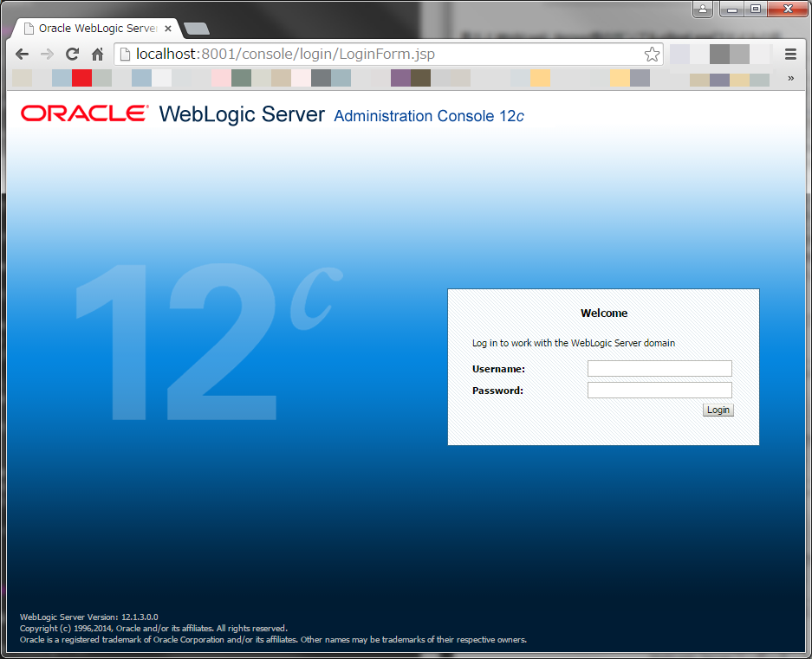Click the "WebLogic Server" header text
This screenshot has width=812, height=659.
[x=242, y=114]
